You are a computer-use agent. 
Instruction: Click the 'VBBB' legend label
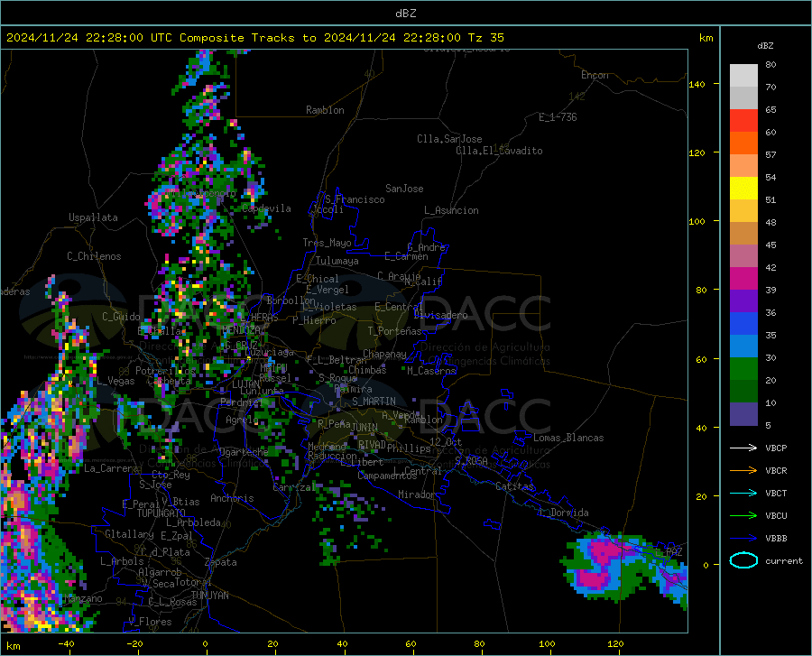coord(776,538)
